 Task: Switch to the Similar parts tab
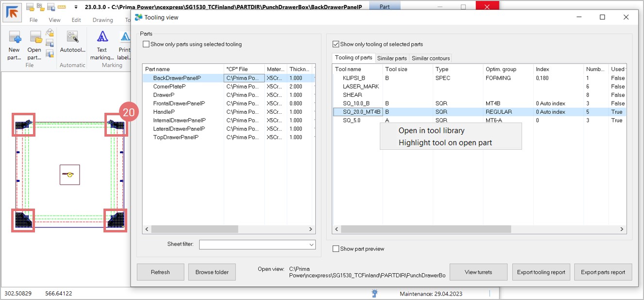pos(391,58)
